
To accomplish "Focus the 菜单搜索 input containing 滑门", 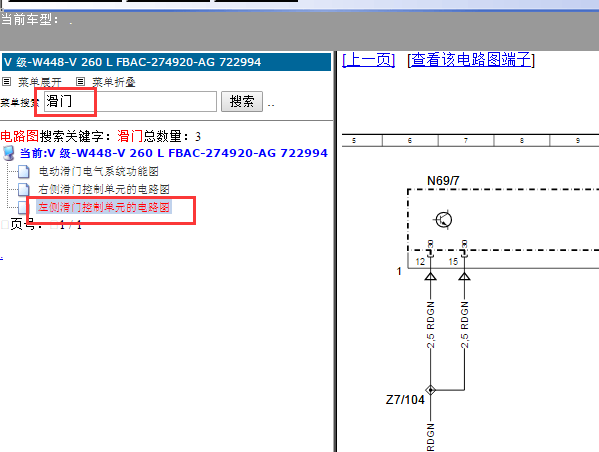I will pos(130,102).
